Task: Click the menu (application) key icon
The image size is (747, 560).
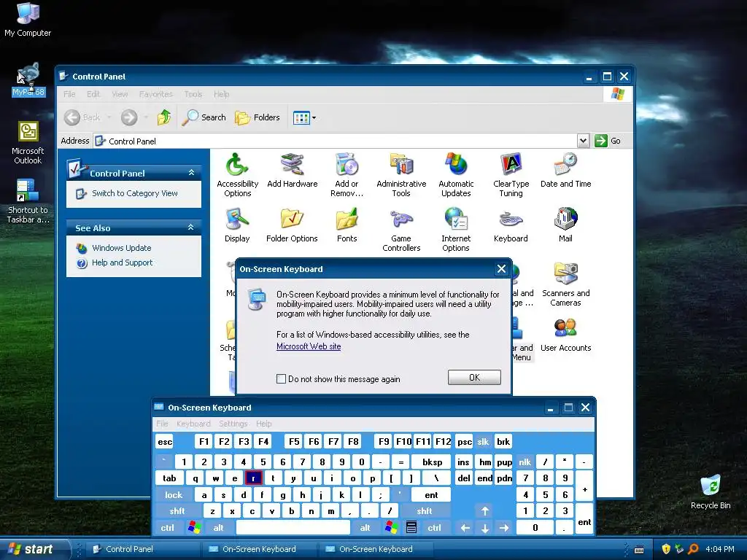Action: click(411, 528)
